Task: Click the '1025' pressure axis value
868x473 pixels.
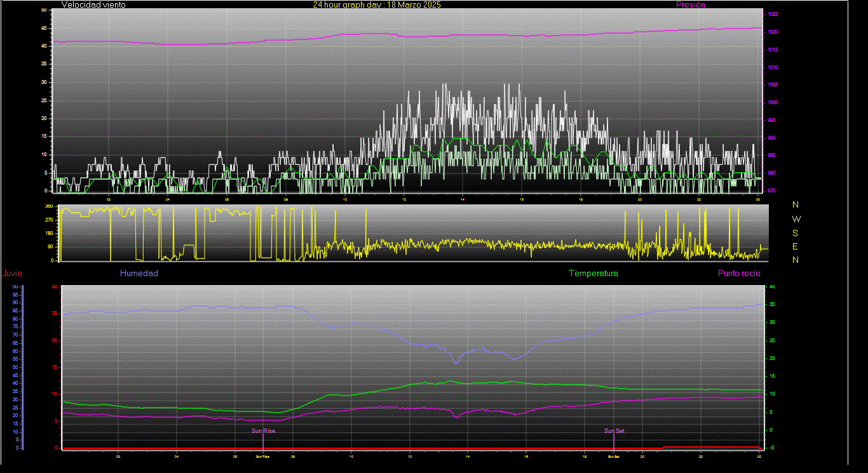Action: click(773, 15)
